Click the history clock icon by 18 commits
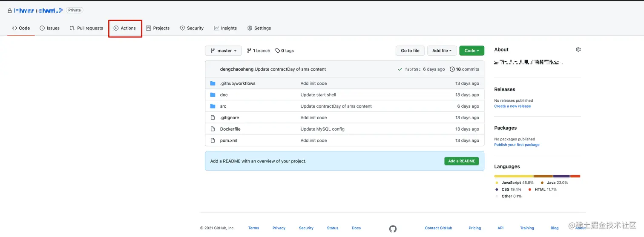This screenshot has height=237, width=644. point(452,69)
